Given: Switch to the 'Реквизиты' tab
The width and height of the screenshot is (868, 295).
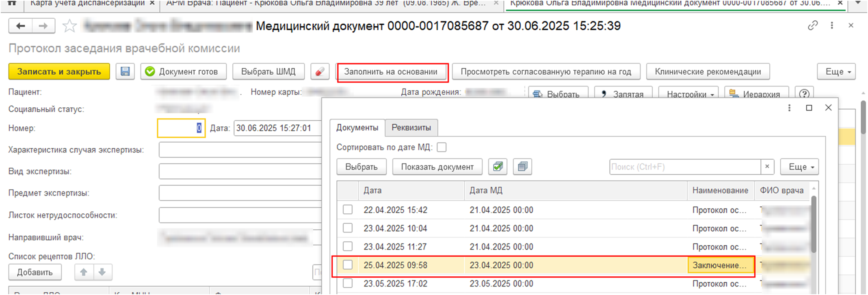Looking at the screenshot, I should (411, 128).
